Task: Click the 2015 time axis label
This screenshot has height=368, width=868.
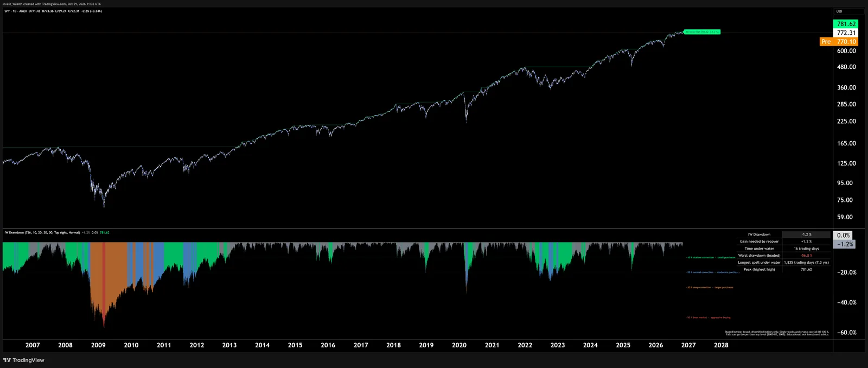Action: 295,345
